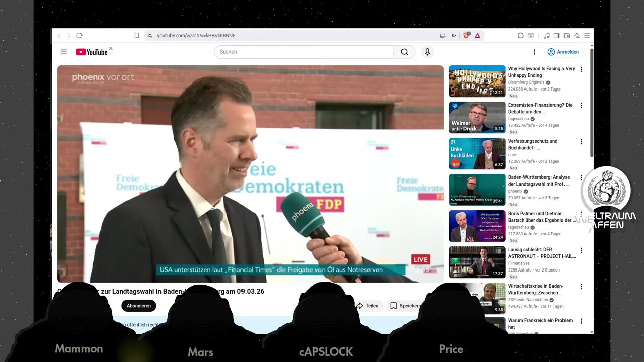Open the quer channel name

[x=512, y=155]
